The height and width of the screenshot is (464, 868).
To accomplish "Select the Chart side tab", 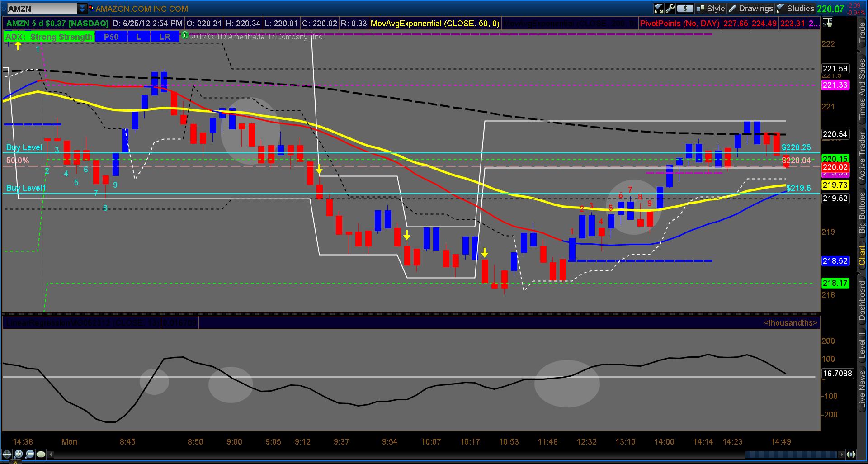I will click(x=862, y=256).
